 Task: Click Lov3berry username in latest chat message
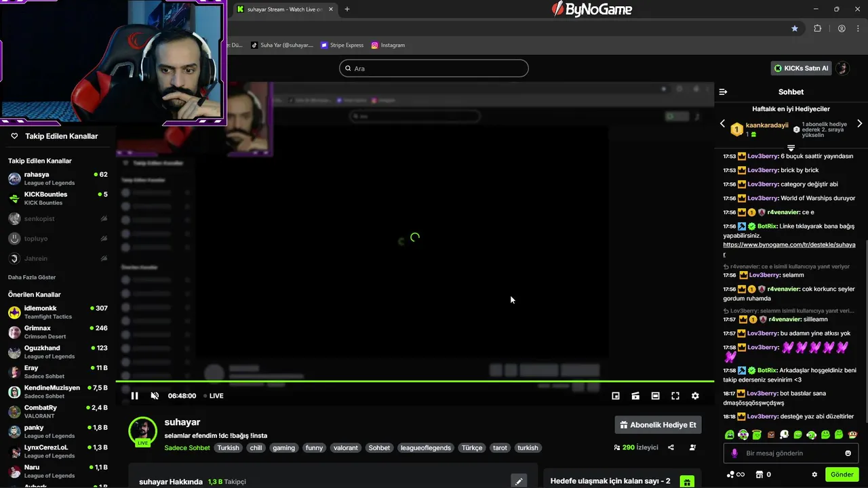tap(764, 416)
